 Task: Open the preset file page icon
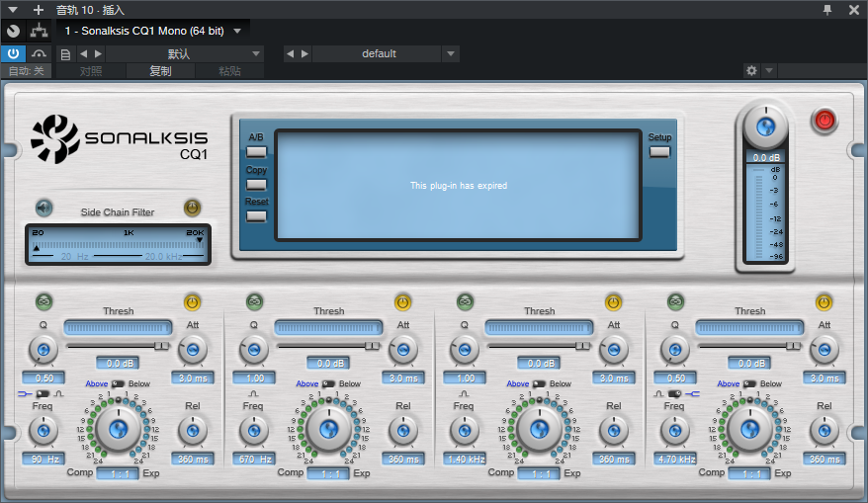click(65, 53)
